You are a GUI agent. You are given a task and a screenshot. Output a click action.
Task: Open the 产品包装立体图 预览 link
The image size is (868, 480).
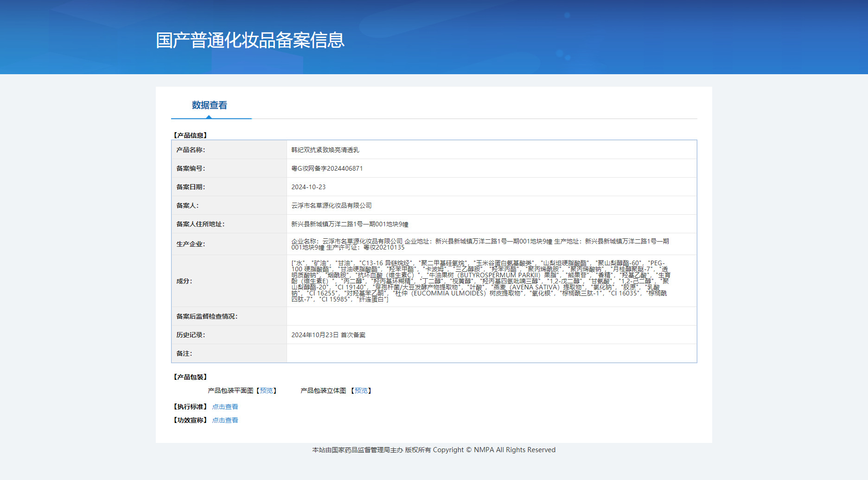tap(361, 390)
